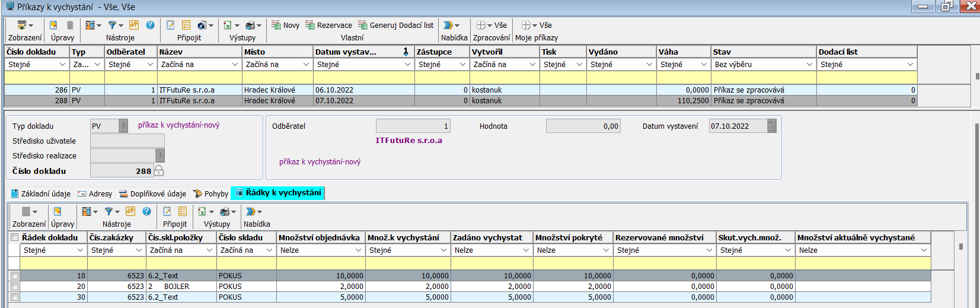Expand the Název filter dropdown 'Začíná na'

234,64
